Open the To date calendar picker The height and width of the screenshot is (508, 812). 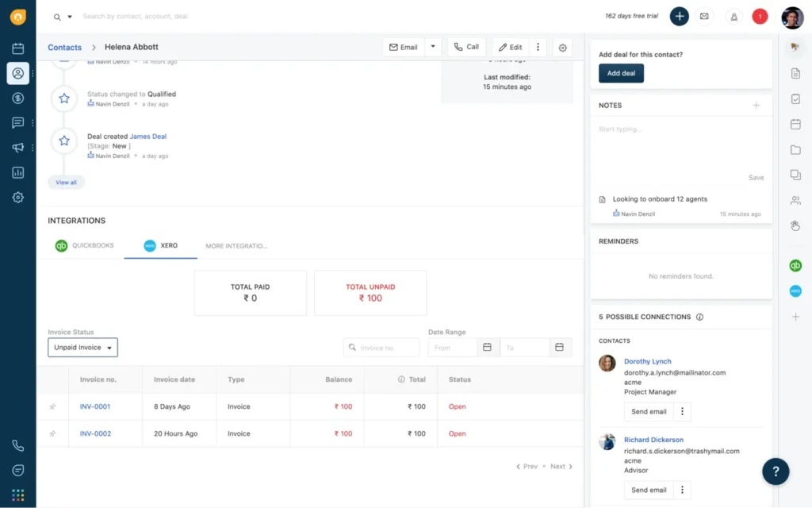(x=559, y=348)
